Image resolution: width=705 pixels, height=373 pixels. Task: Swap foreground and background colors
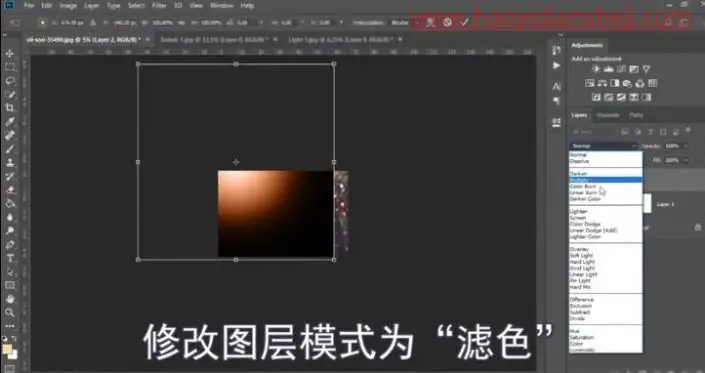(x=14, y=338)
